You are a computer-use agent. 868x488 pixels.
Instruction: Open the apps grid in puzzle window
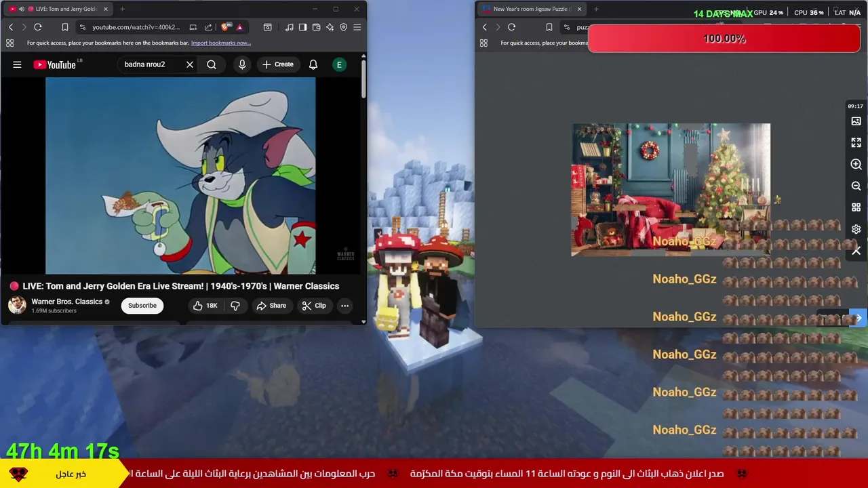(484, 43)
